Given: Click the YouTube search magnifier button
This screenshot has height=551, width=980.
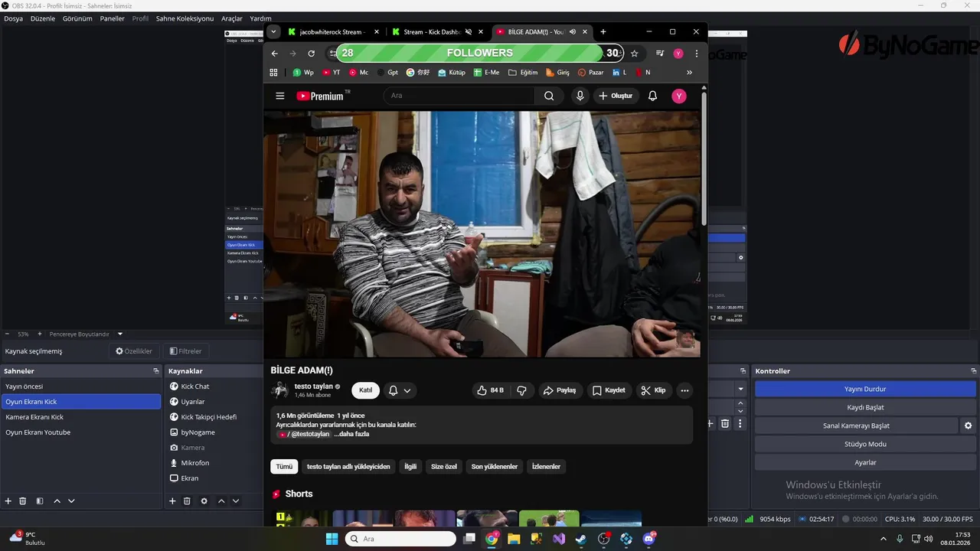Looking at the screenshot, I should tap(549, 96).
